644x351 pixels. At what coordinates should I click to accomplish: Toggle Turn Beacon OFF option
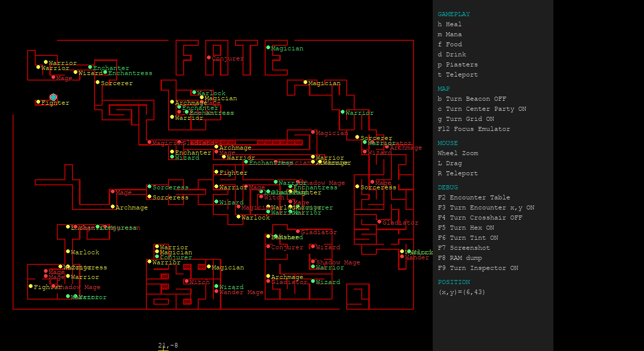[x=471, y=99]
